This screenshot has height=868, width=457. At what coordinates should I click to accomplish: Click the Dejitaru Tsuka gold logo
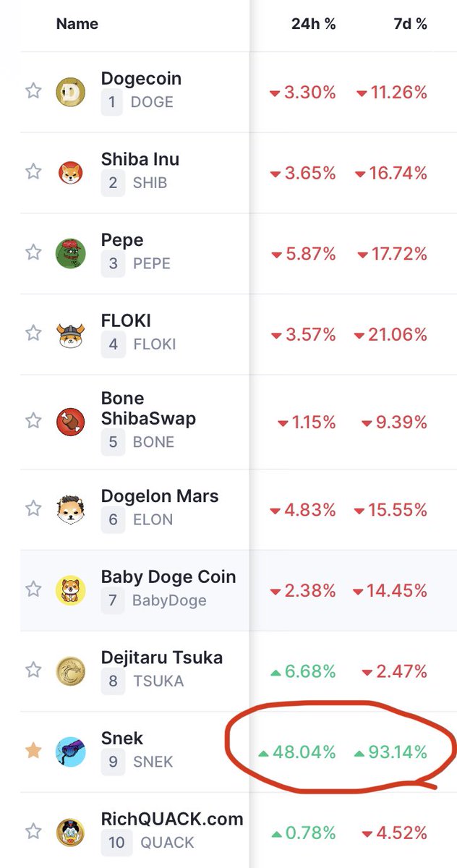[x=71, y=671]
